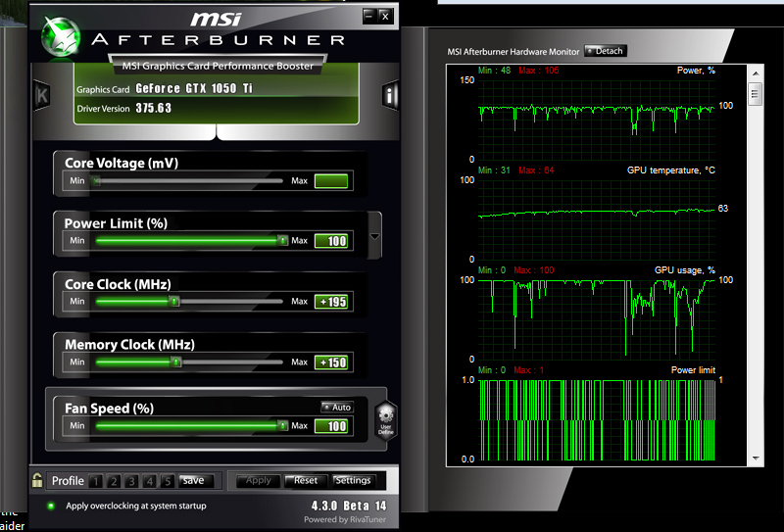Click the GPU usage graph
The image size is (784, 532).
(x=597, y=319)
